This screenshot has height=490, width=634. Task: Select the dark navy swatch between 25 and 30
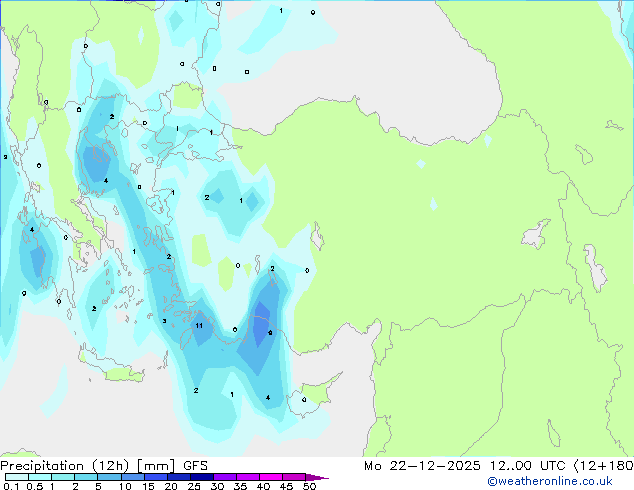(202, 477)
